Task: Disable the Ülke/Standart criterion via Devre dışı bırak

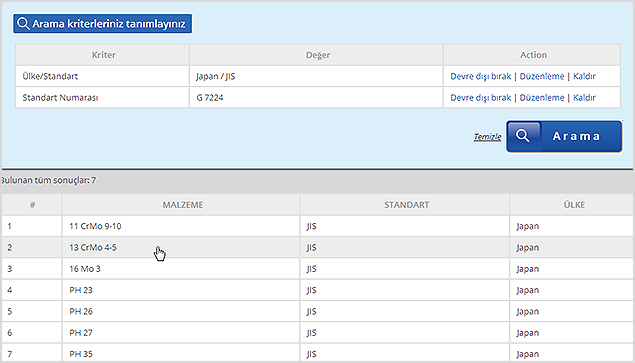Action: click(480, 76)
